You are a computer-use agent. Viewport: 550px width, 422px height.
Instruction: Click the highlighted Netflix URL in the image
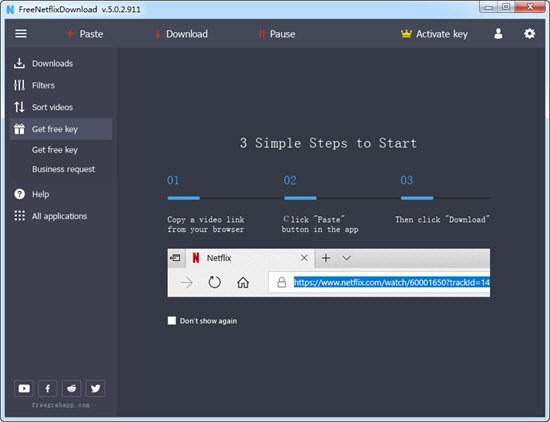click(391, 282)
